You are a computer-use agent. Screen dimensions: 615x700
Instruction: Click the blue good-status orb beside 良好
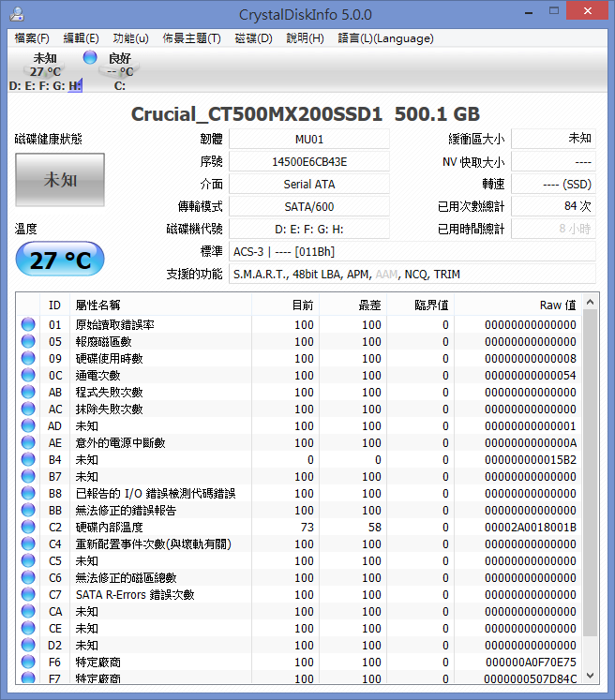(x=90, y=57)
